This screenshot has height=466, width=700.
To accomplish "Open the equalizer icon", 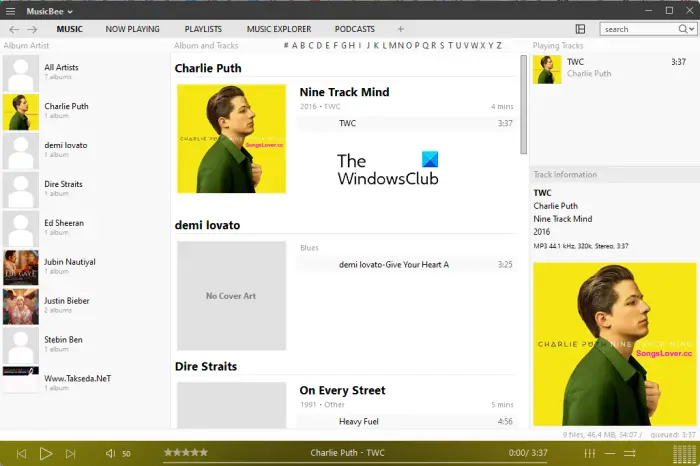I will (x=589, y=454).
